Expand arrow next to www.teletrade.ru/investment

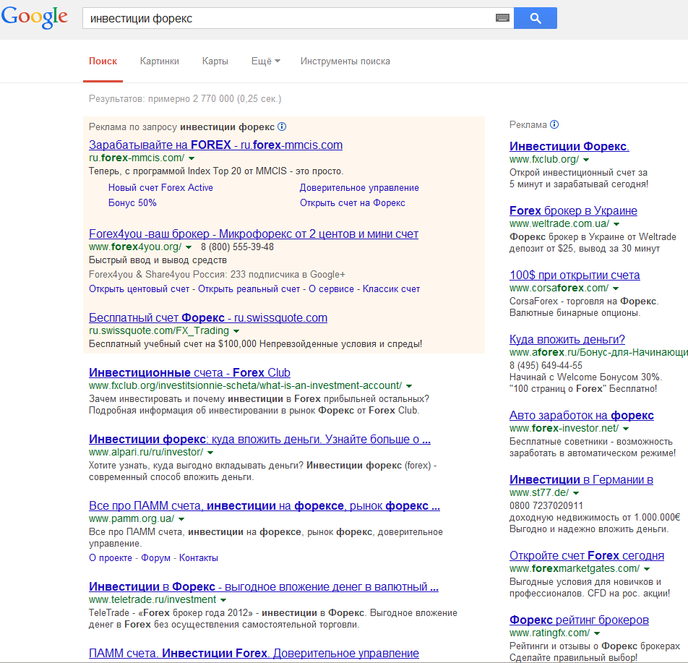[223, 600]
